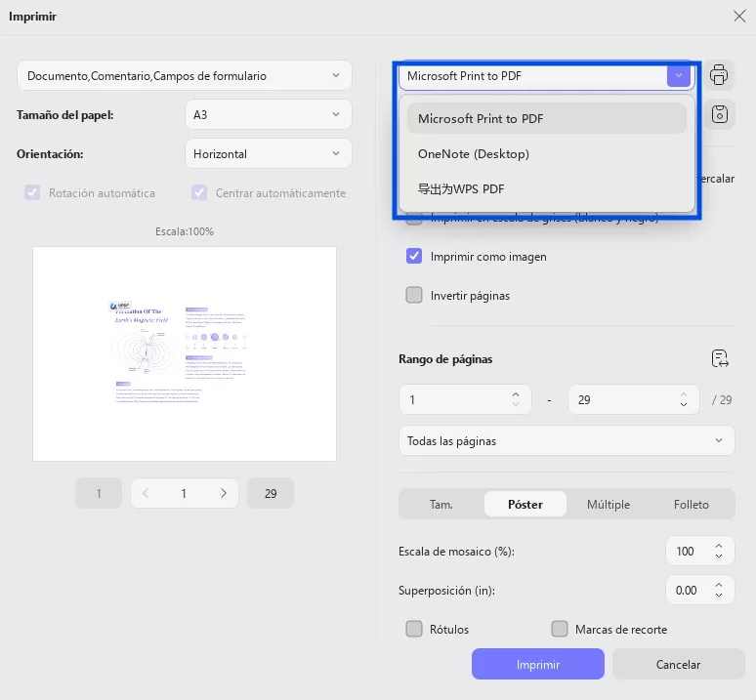This screenshot has height=700, width=756.
Task: Decrease Escala de mosaico value
Action: (x=718, y=556)
